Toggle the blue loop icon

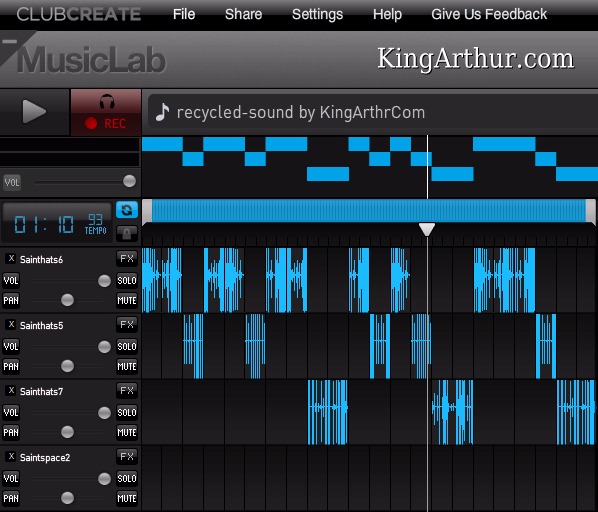click(x=127, y=210)
